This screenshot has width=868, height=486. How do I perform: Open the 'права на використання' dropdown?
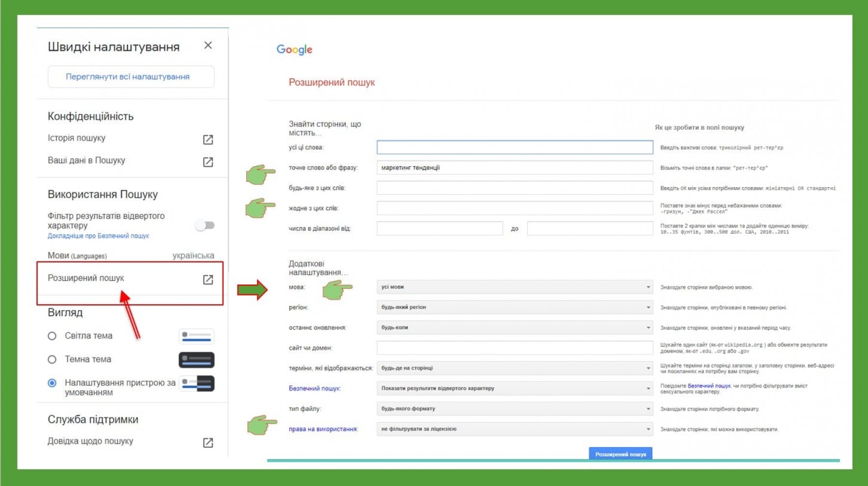point(515,429)
